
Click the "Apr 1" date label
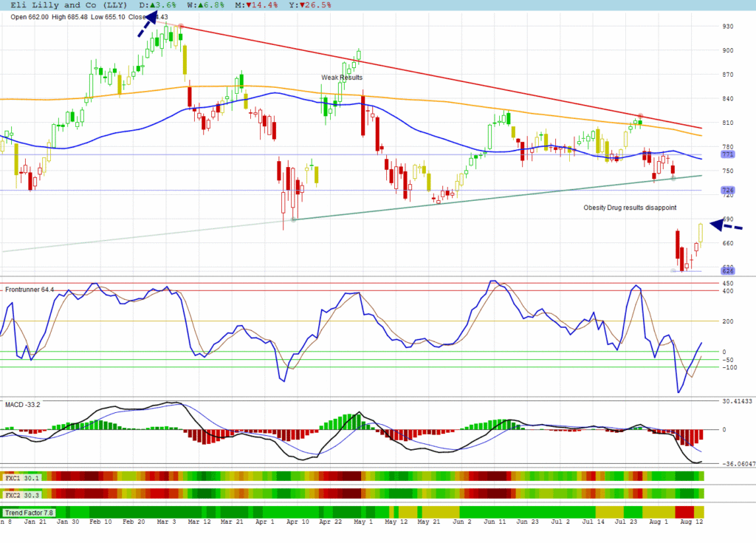tap(265, 522)
